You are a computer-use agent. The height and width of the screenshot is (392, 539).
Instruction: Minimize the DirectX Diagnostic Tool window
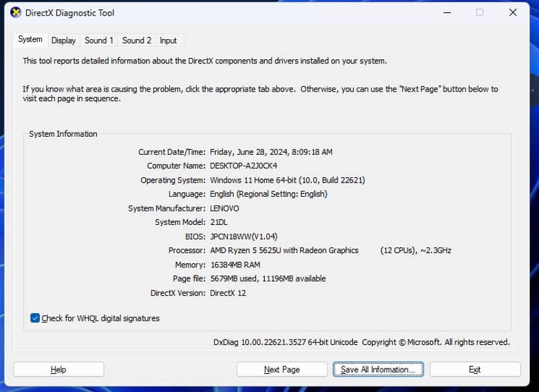(x=446, y=12)
